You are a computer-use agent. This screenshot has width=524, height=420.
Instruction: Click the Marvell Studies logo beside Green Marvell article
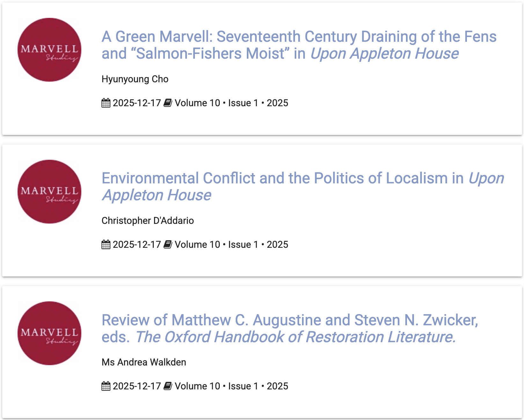pos(49,50)
